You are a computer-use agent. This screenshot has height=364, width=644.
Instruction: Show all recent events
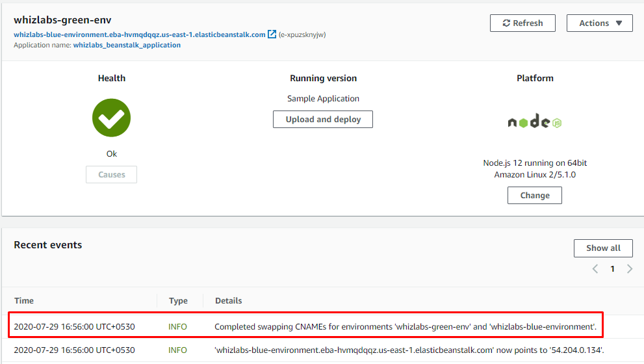click(x=603, y=248)
